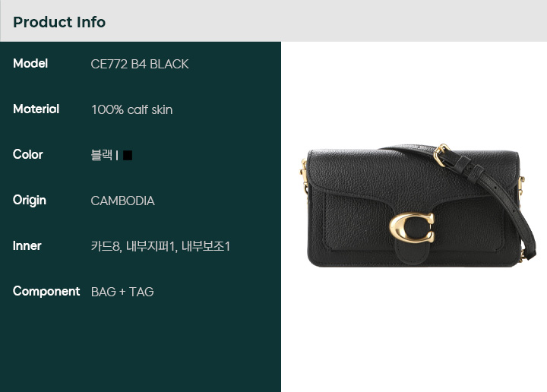Click the CAMBODIA origin value

(122, 201)
